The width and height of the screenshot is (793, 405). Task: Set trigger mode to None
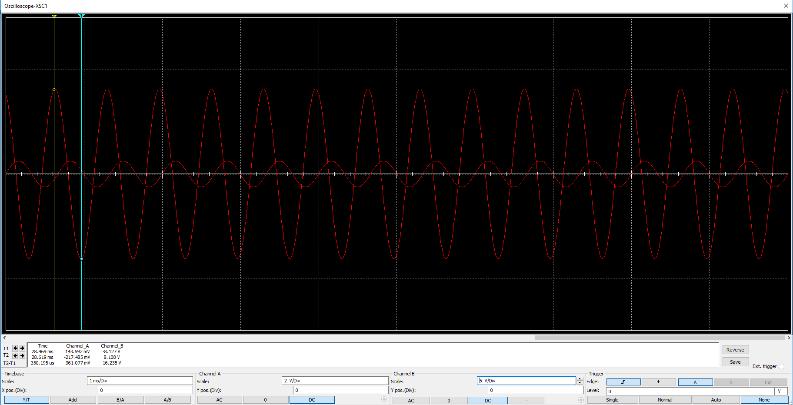tap(764, 400)
